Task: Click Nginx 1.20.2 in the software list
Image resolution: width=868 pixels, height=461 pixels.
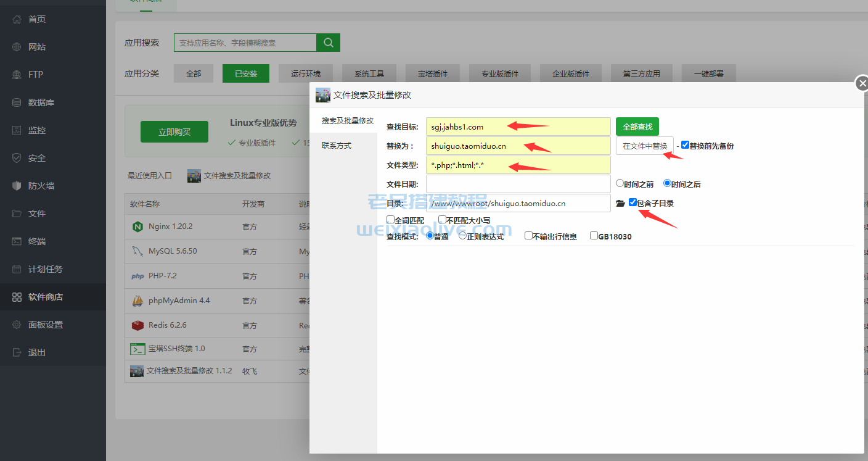Action: 171,226
